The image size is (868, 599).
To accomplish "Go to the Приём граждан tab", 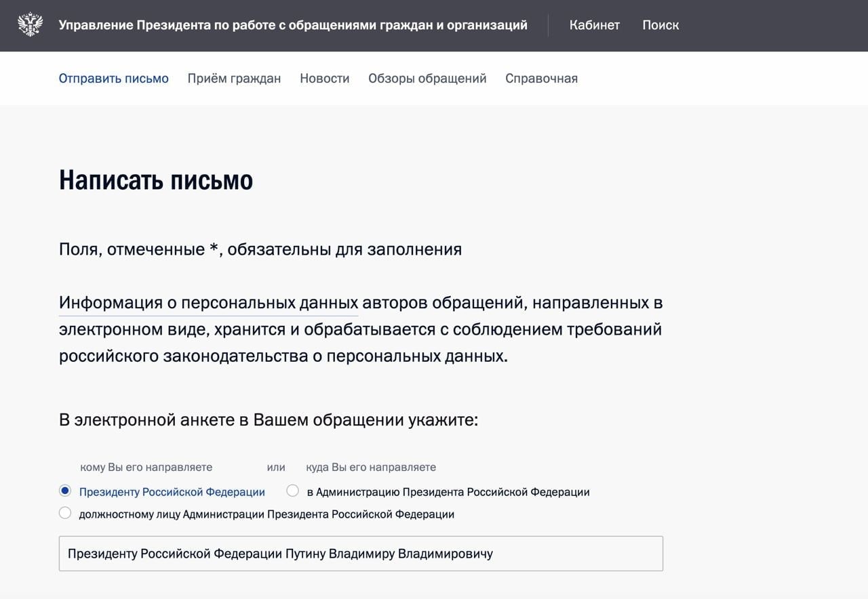I will pyautogui.click(x=234, y=79).
